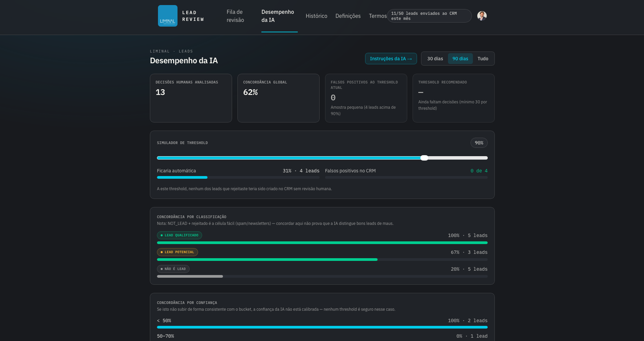
Task: Switch range to 30 dias
Action: click(x=435, y=59)
